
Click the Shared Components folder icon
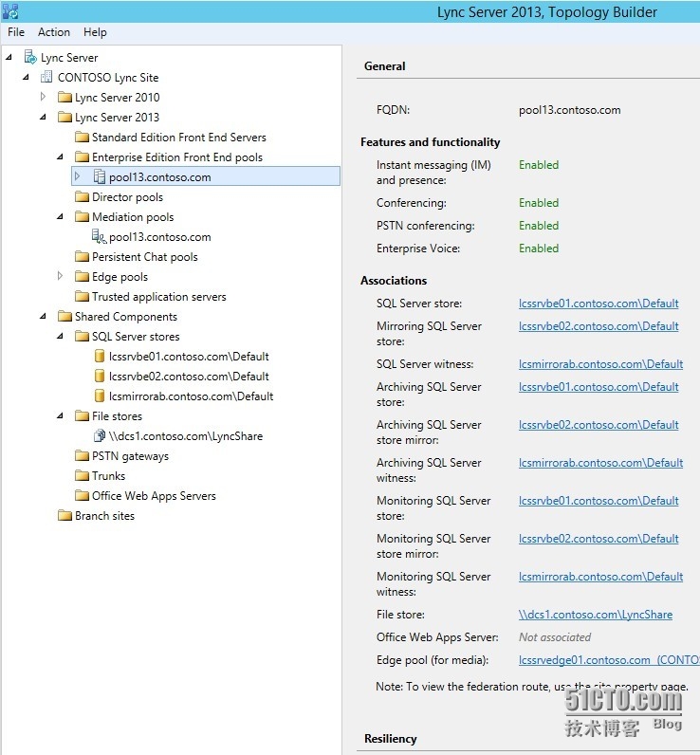tap(64, 317)
